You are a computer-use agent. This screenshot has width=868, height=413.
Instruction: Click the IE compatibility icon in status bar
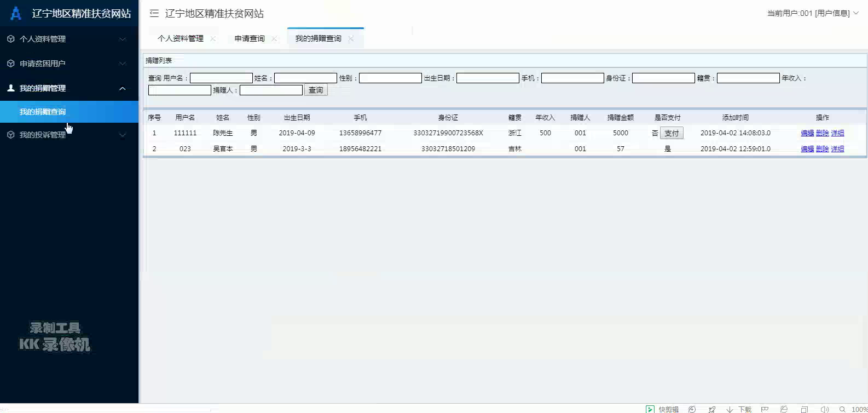(x=784, y=409)
